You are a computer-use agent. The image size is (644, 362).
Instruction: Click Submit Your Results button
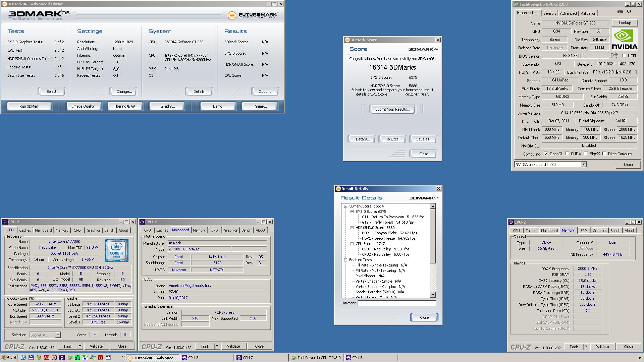pyautogui.click(x=392, y=109)
